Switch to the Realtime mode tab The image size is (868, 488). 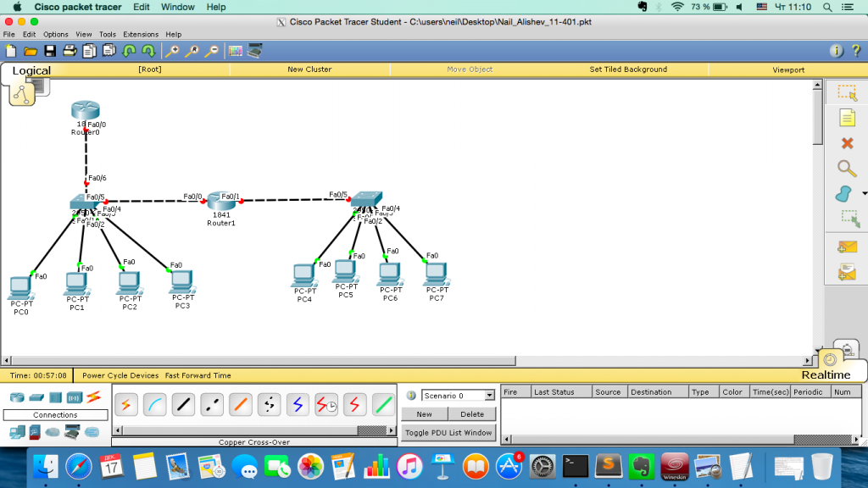(x=825, y=374)
